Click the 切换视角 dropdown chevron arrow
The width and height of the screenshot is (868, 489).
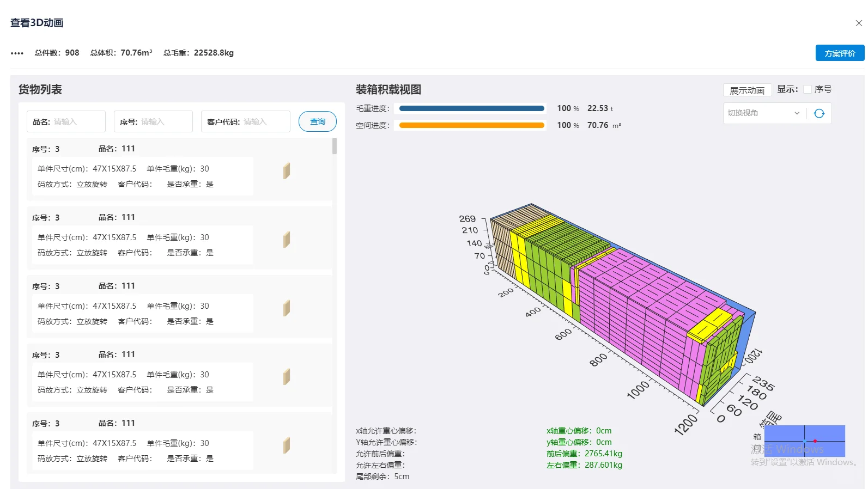pos(797,113)
